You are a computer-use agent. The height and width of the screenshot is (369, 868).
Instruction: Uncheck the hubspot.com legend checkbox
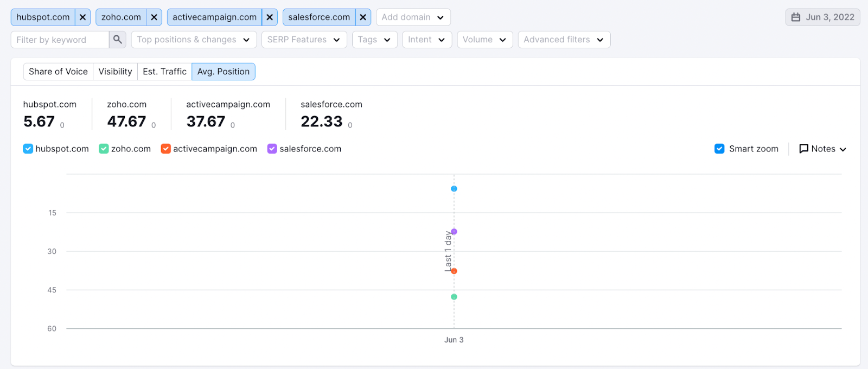(28, 149)
